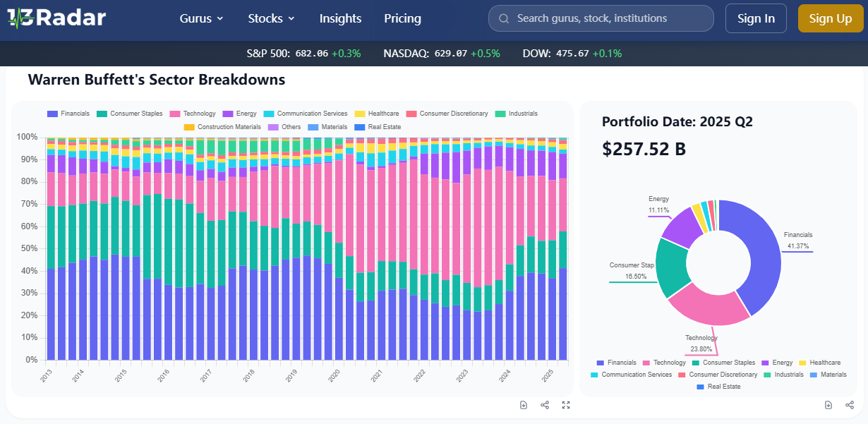Hide Construction Materials series in bar legend
The width and height of the screenshot is (868, 424).
pyautogui.click(x=219, y=127)
